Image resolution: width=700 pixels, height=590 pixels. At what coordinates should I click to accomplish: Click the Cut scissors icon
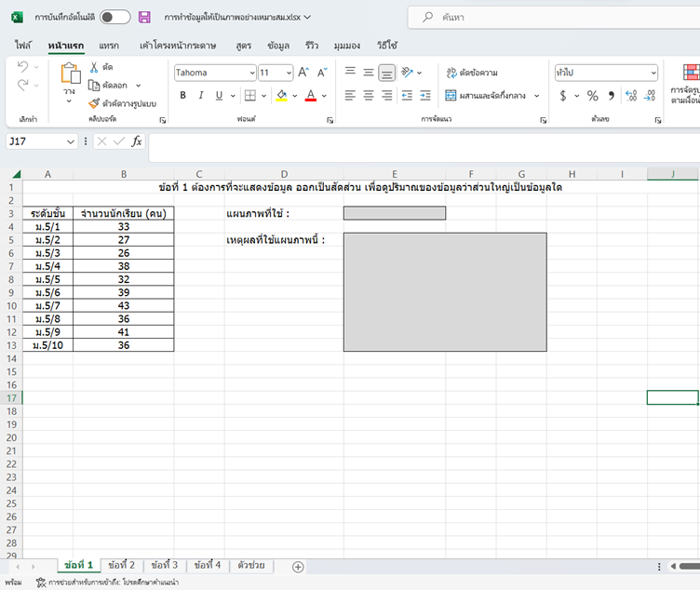(94, 67)
